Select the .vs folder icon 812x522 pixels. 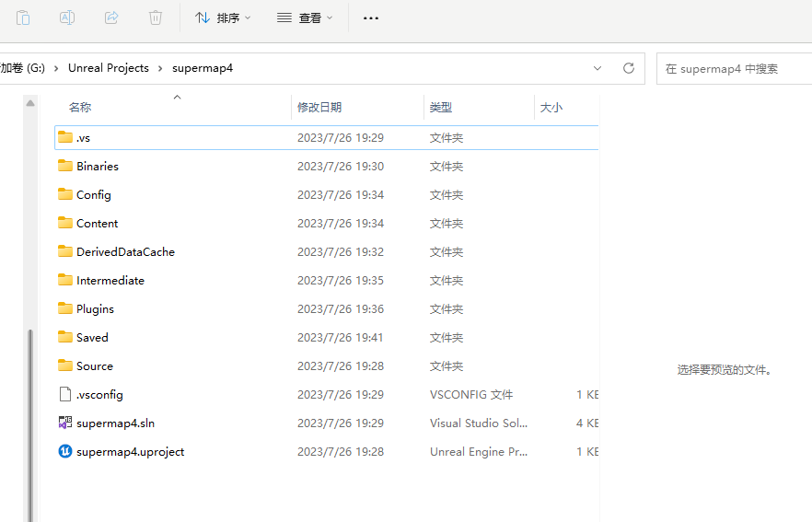click(65, 137)
